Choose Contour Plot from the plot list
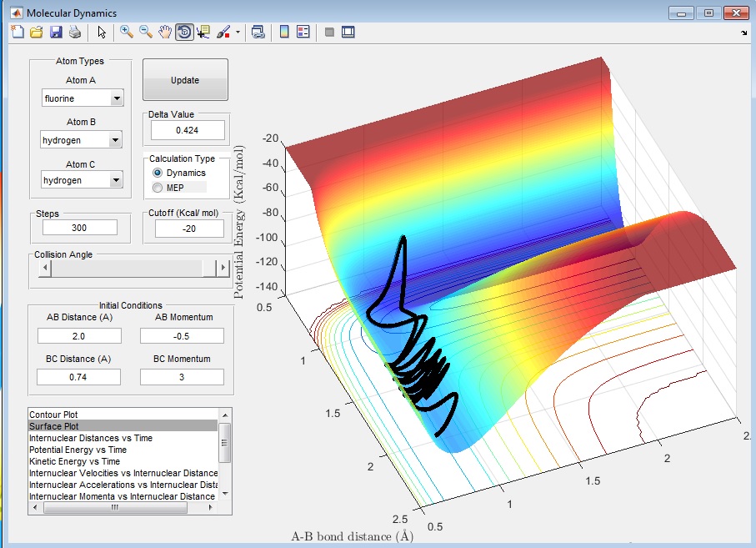 coord(55,415)
